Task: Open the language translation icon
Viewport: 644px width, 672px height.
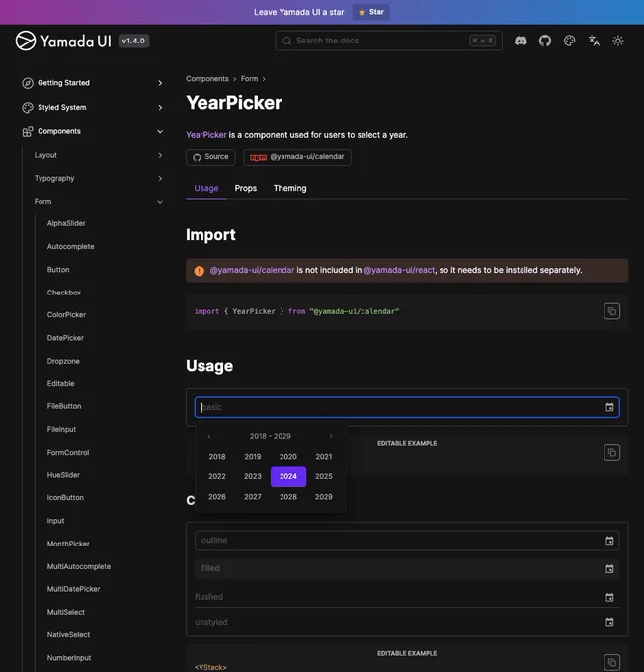Action: coord(594,41)
